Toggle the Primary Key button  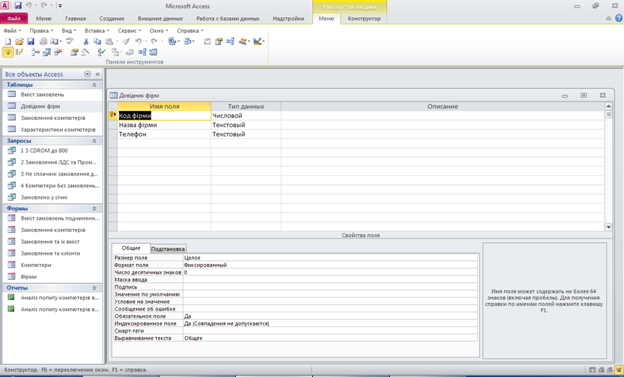pyautogui.click(x=8, y=52)
